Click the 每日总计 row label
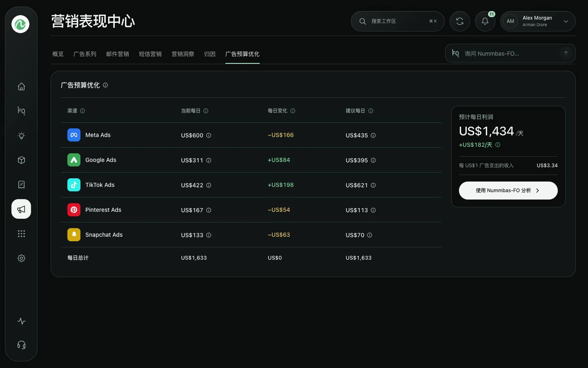The width and height of the screenshot is (588, 368). pyautogui.click(x=78, y=258)
